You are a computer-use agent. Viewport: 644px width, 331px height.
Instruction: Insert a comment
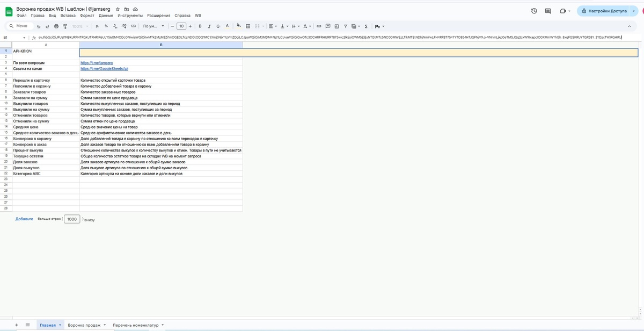pyautogui.click(x=328, y=26)
